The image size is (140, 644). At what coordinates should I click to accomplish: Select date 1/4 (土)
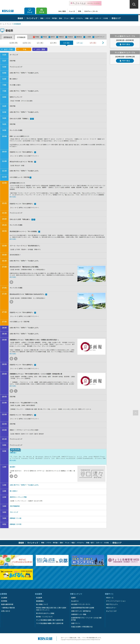pos(80,43)
